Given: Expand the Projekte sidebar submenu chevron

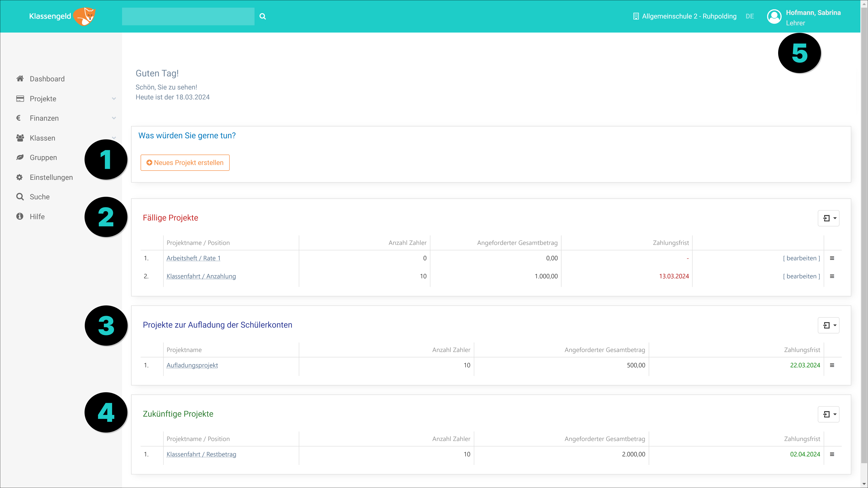Looking at the screenshot, I should coord(114,99).
